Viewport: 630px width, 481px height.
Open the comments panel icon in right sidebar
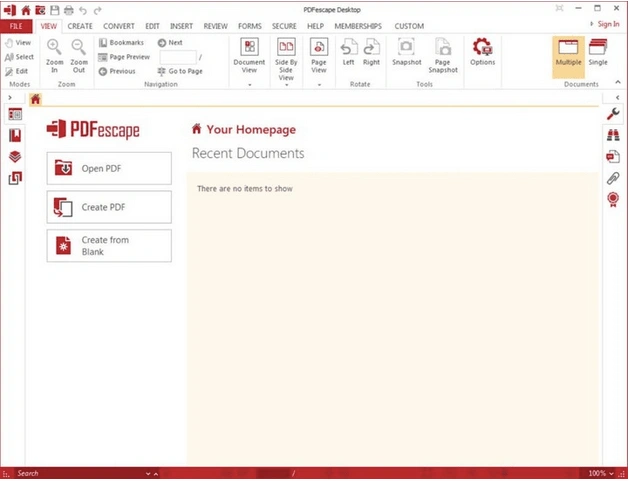click(x=613, y=156)
